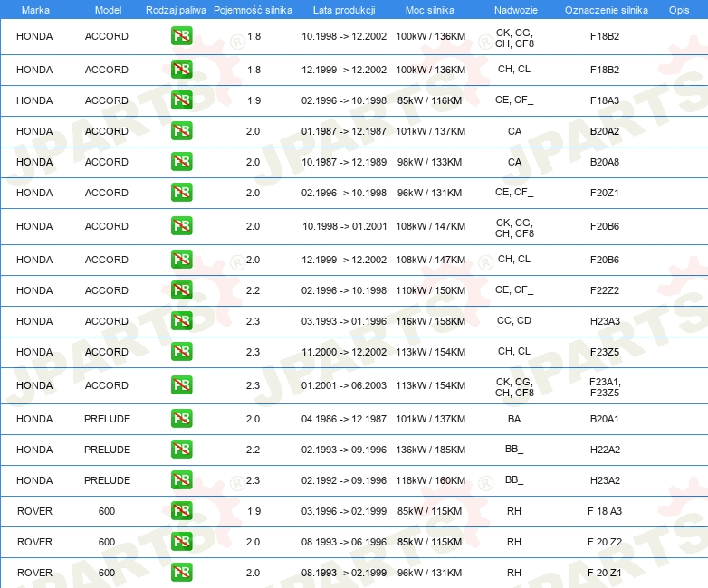Select the fuel icon in the Prelude B20A1 row
The width and height of the screenshot is (708, 588).
(x=181, y=418)
